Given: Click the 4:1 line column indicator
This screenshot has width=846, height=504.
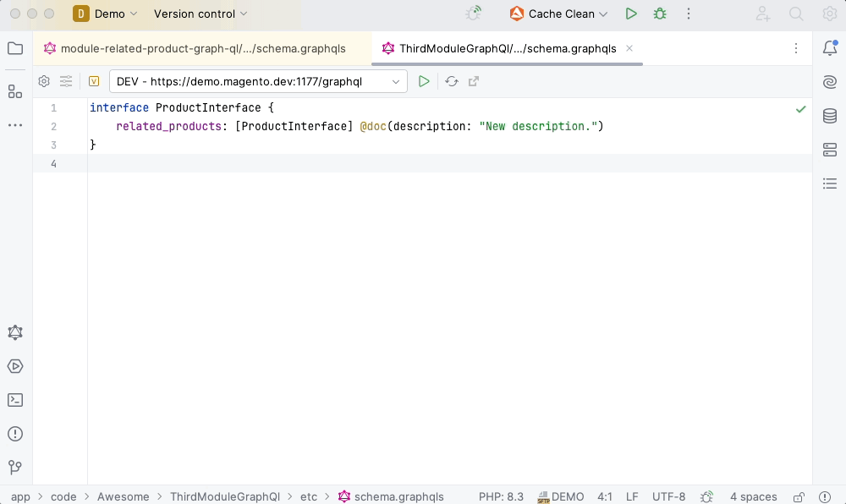Looking at the screenshot, I should 605,496.
